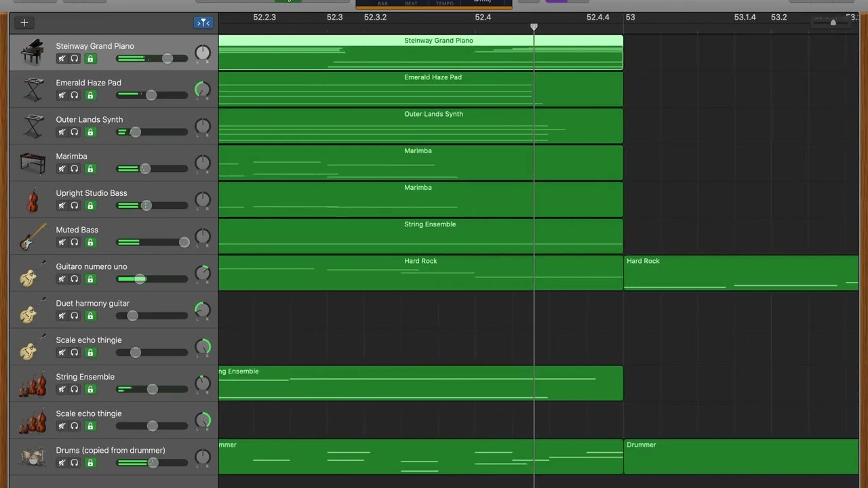The width and height of the screenshot is (868, 488).
Task: Select the Hard Rock region starting at bar 53
Action: point(741,272)
